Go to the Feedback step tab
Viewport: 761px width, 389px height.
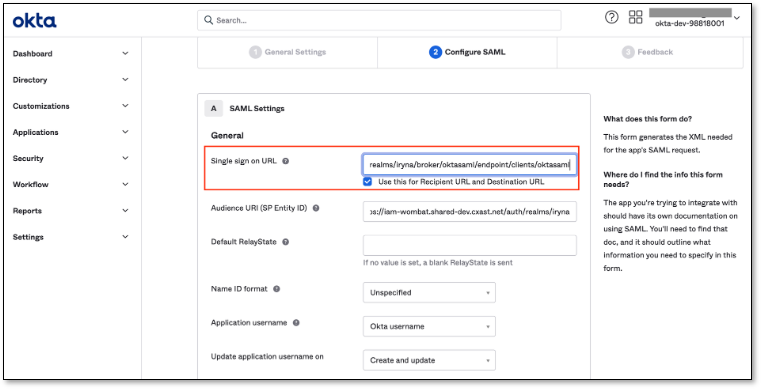coord(650,52)
